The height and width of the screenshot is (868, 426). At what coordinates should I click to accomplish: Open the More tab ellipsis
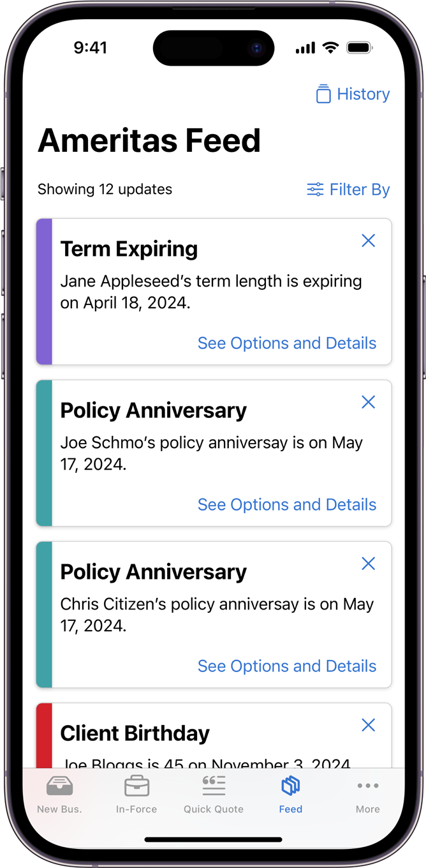click(x=368, y=786)
